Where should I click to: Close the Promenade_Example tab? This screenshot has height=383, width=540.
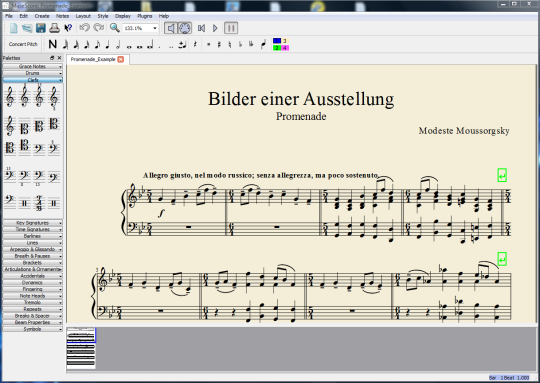coord(121,59)
